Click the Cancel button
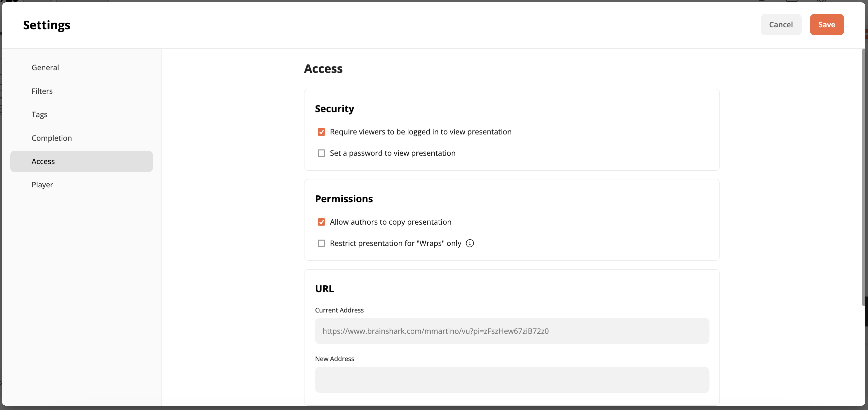 [781, 25]
